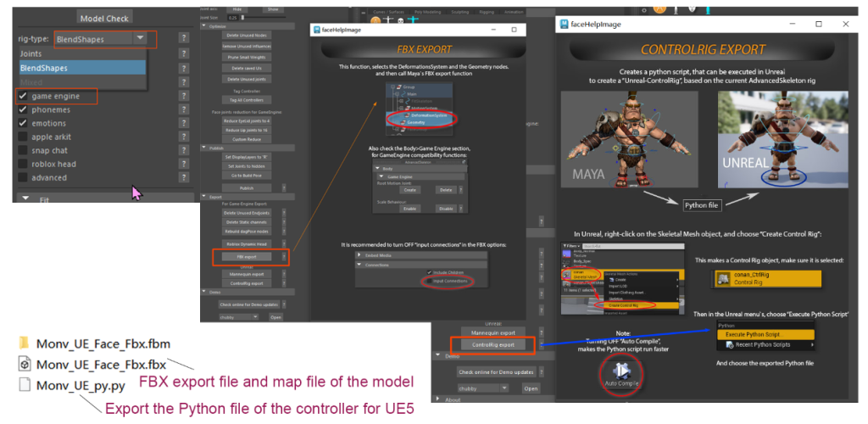The image size is (868, 424).
Task: Select the UNREAL character preview image
Action: [x=784, y=139]
